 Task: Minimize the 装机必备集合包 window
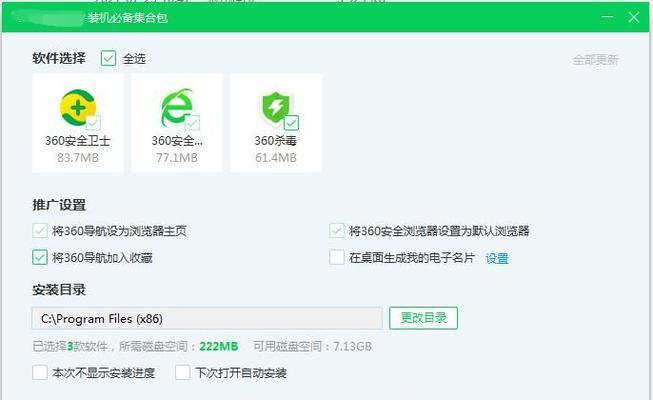(x=607, y=17)
